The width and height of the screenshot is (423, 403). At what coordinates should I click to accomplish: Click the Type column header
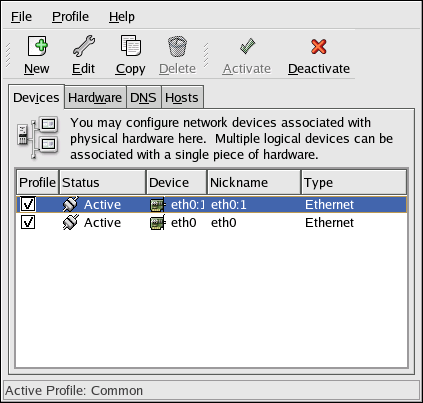(x=354, y=182)
